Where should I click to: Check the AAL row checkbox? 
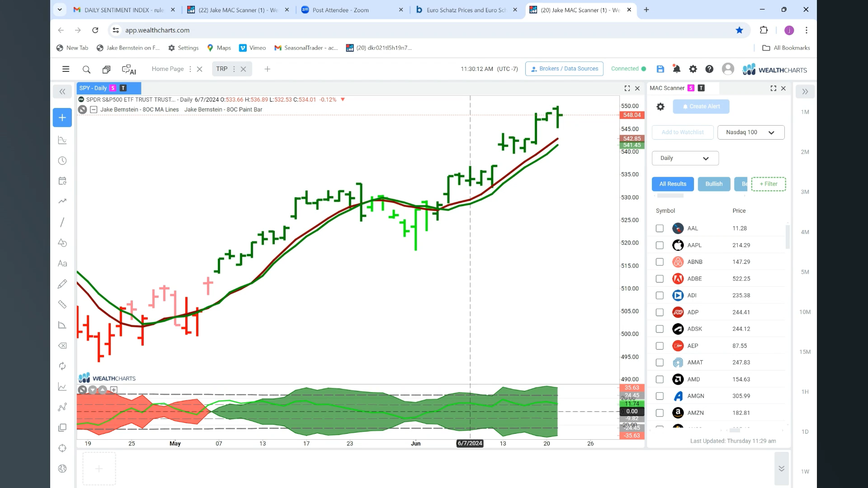pos(660,229)
